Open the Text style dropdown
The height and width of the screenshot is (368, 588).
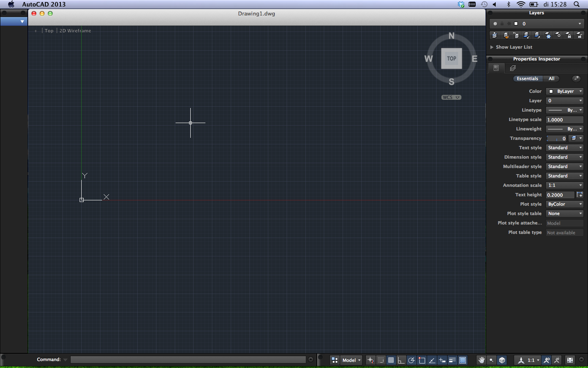(565, 148)
